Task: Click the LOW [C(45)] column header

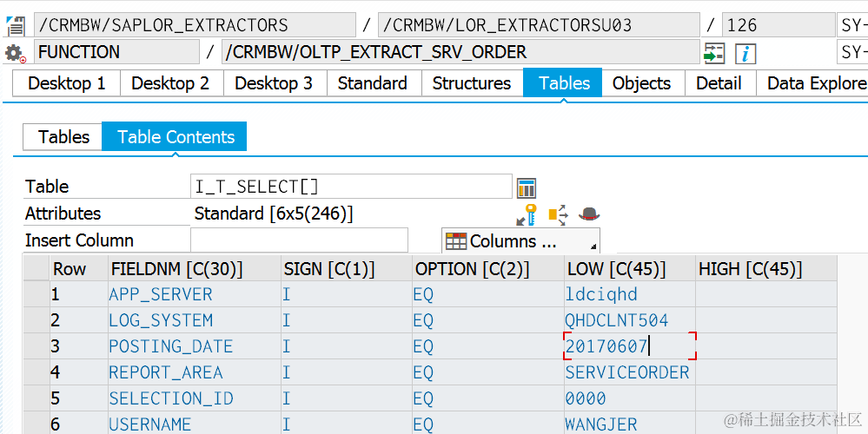Action: [x=629, y=269]
